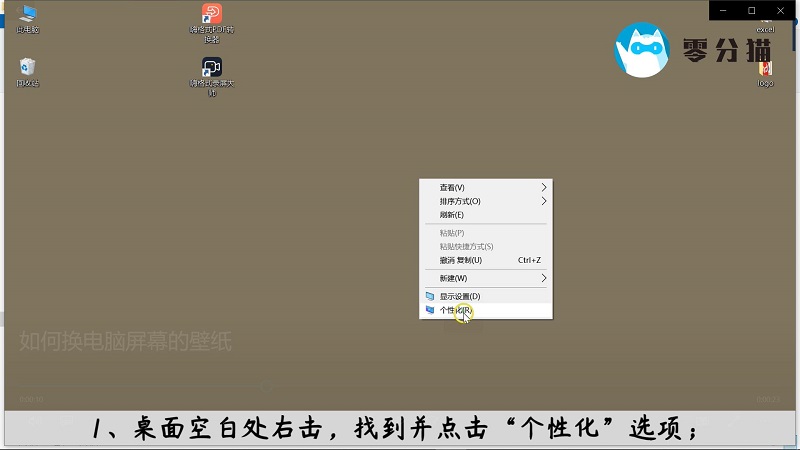Click the icon beside 个性化 entry
Image resolution: width=800 pixels, height=450 pixels.
[430, 310]
